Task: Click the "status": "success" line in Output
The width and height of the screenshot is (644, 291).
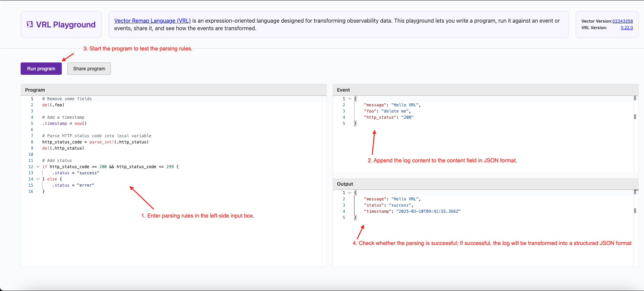Action: [388, 205]
